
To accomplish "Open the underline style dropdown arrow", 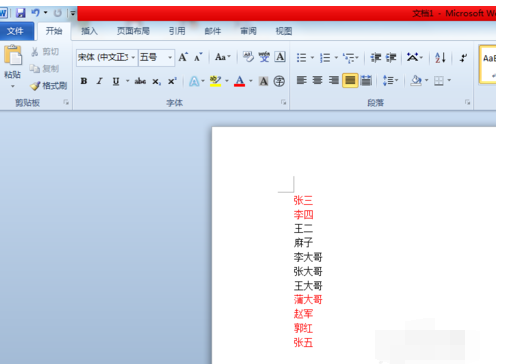I will (127, 81).
